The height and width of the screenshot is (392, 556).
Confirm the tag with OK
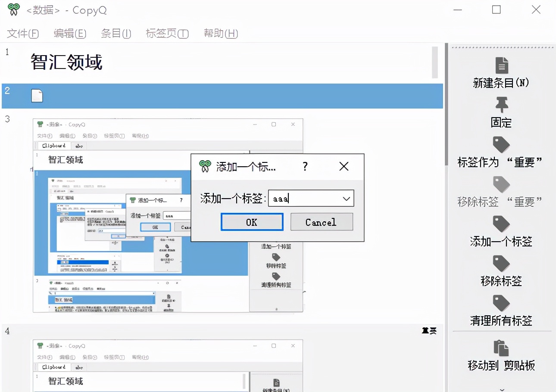252,222
